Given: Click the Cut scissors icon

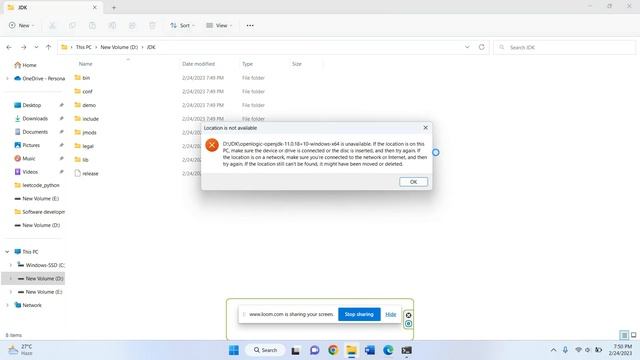Looking at the screenshot, I should [52, 26].
